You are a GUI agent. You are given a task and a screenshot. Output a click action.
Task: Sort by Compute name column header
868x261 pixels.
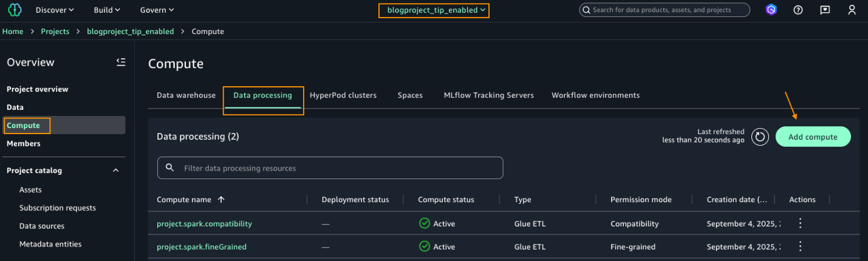click(184, 200)
